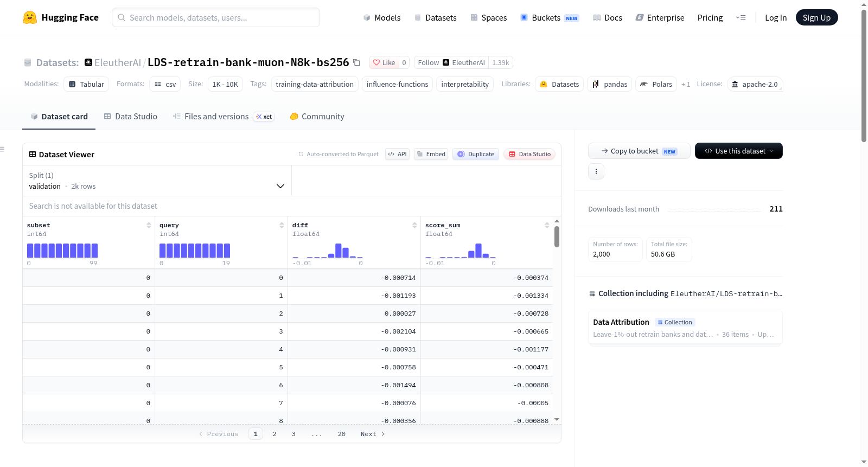Viewport: 868px width, 467px height.
Task: Select the csv format tag
Action: coord(165,84)
